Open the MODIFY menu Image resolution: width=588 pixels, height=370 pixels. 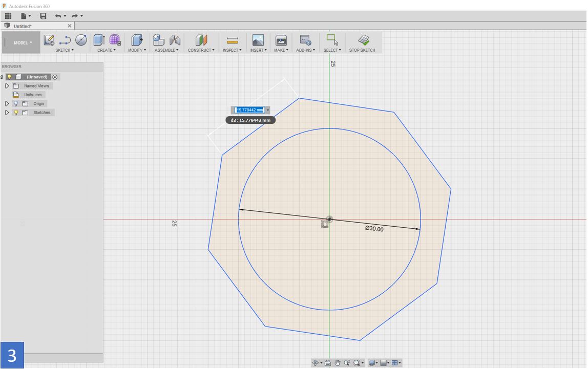137,50
